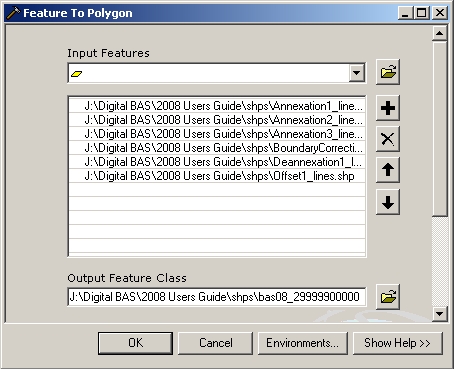
Task: Expand the Show Help >> panel
Action: 398,343
